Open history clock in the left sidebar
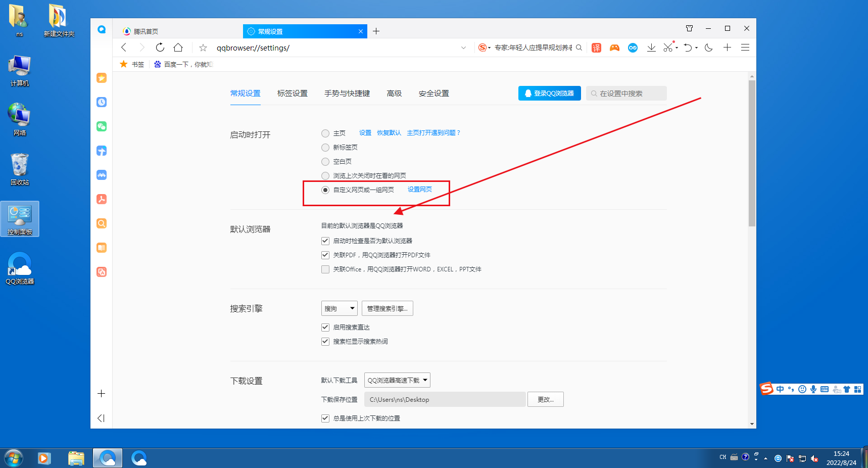Screen dimensions: 868x468 (x=102, y=102)
